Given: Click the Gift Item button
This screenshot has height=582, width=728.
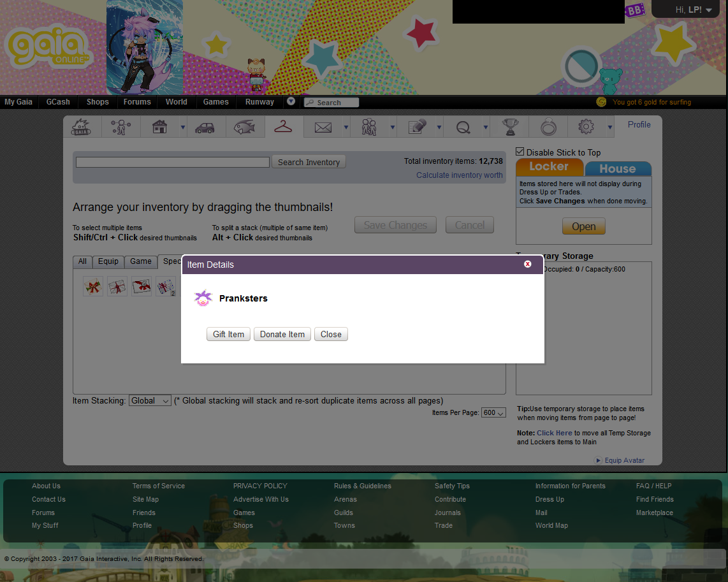Looking at the screenshot, I should pos(228,334).
